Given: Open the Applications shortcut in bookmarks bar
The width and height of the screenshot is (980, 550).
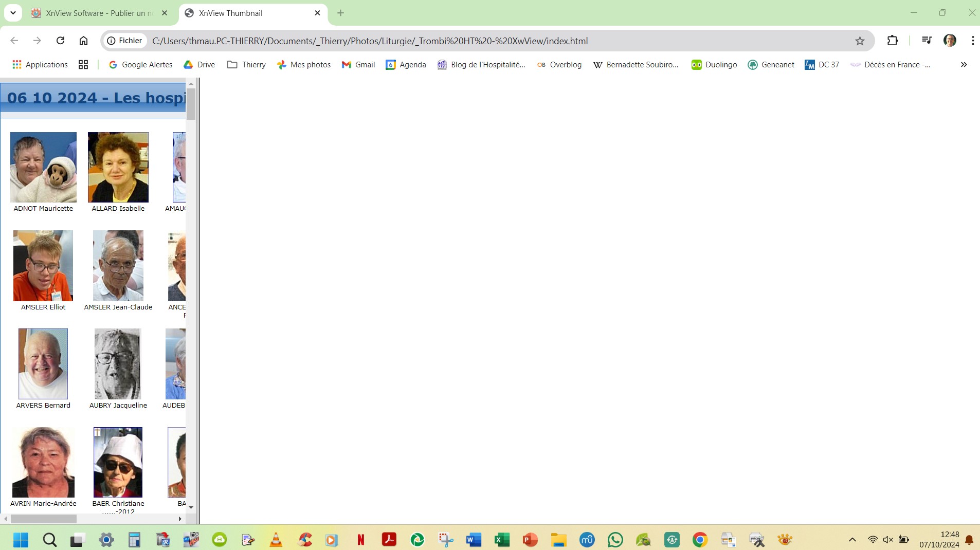Looking at the screenshot, I should point(40,64).
